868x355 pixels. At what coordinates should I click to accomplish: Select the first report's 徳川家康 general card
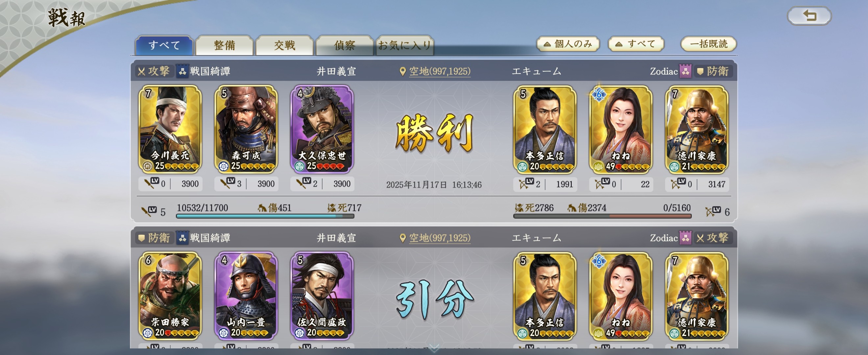(x=696, y=129)
